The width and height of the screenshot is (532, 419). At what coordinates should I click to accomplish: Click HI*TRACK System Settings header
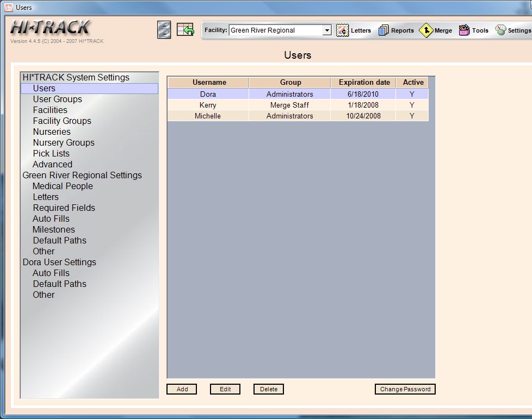76,77
